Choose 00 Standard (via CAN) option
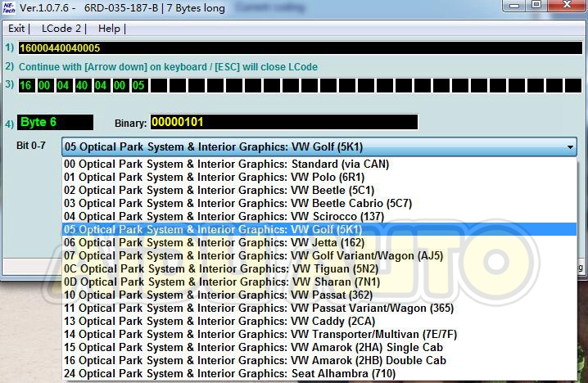Screen dimensions: 588x383 pyautogui.click(x=319, y=164)
